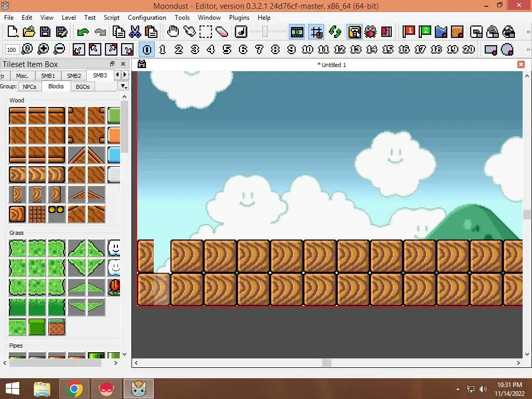Open the Level menu
The width and height of the screenshot is (532, 399).
click(x=69, y=18)
